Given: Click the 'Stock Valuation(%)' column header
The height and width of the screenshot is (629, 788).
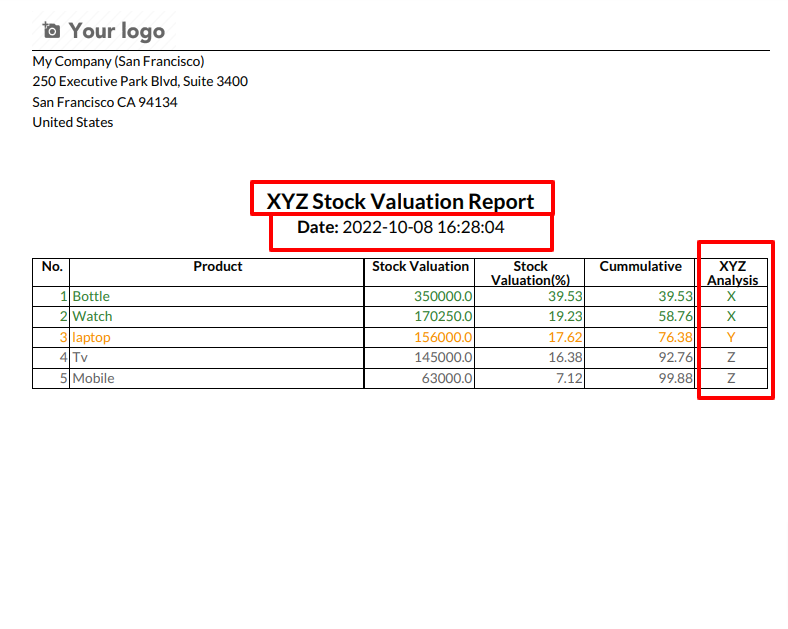Looking at the screenshot, I should click(530, 273).
